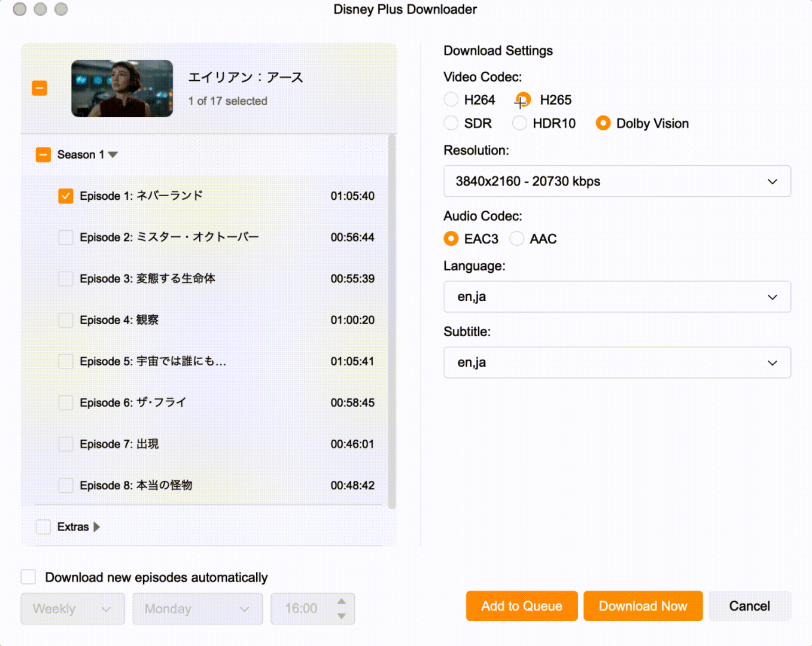
Task: Open the Weekly frequency dropdown
Action: (73, 609)
